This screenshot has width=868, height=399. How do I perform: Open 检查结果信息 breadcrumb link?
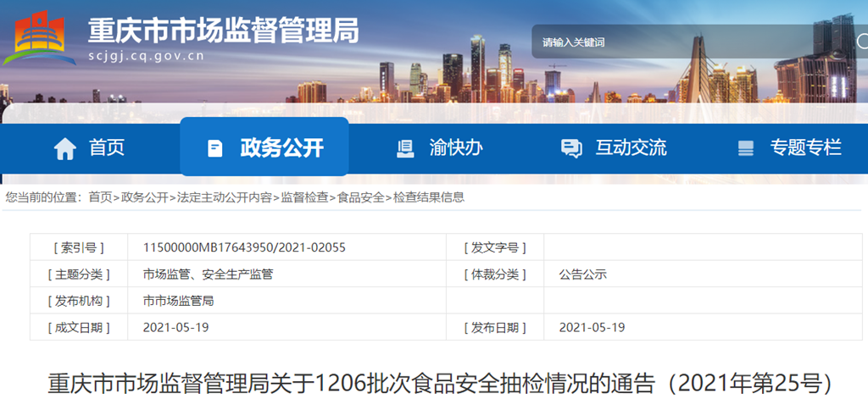pyautogui.click(x=428, y=197)
